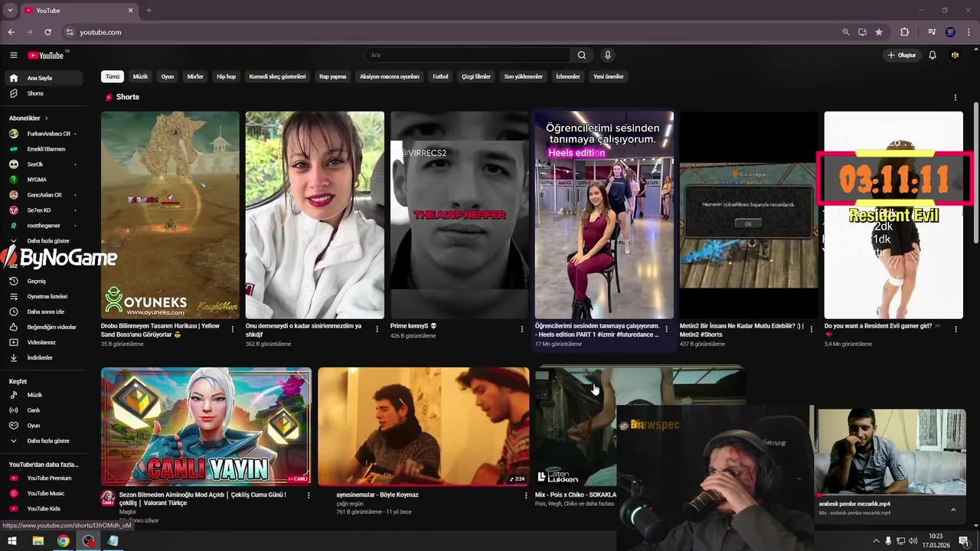Open YouTube Music link in sidebar
The height and width of the screenshot is (551, 980).
click(x=46, y=494)
